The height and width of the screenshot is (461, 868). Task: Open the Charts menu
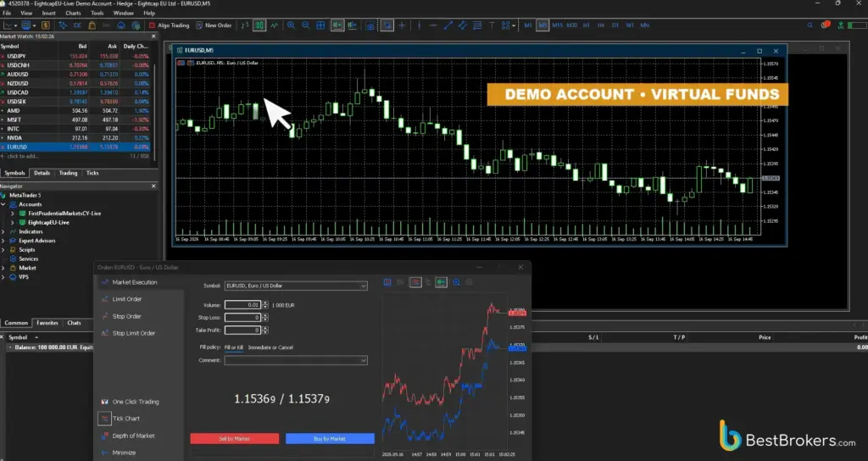pyautogui.click(x=73, y=13)
